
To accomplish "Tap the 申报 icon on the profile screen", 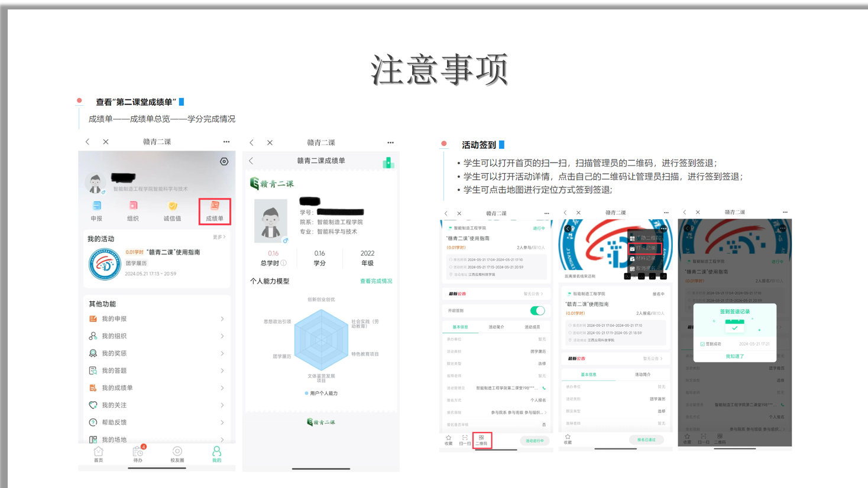I will coord(96,206).
